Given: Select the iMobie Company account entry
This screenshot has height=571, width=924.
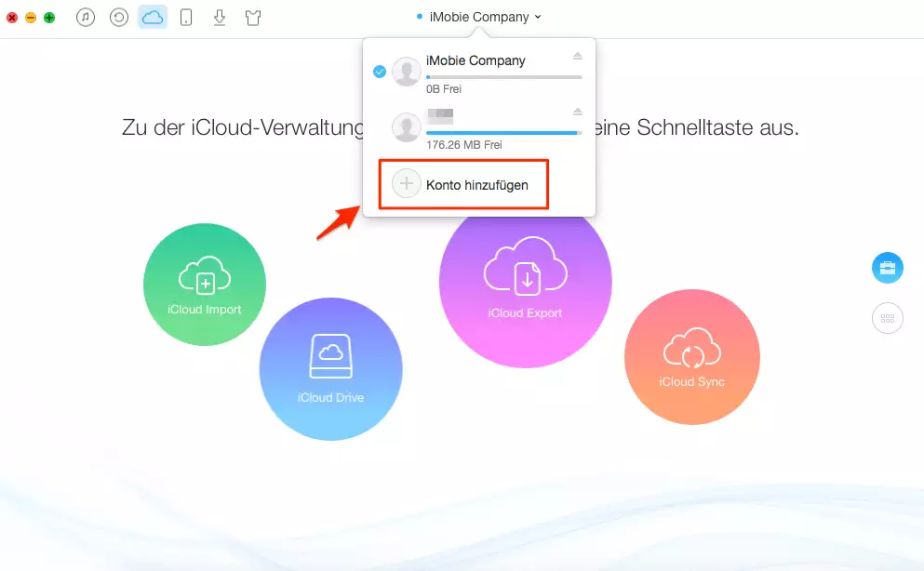Looking at the screenshot, I should pyautogui.click(x=475, y=61).
